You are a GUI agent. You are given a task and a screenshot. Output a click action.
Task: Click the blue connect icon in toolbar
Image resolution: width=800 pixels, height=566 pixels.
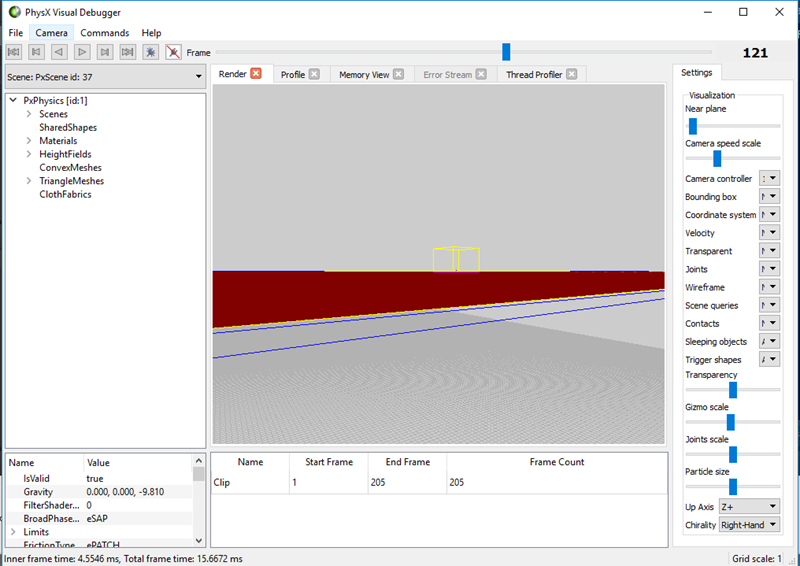pos(150,52)
